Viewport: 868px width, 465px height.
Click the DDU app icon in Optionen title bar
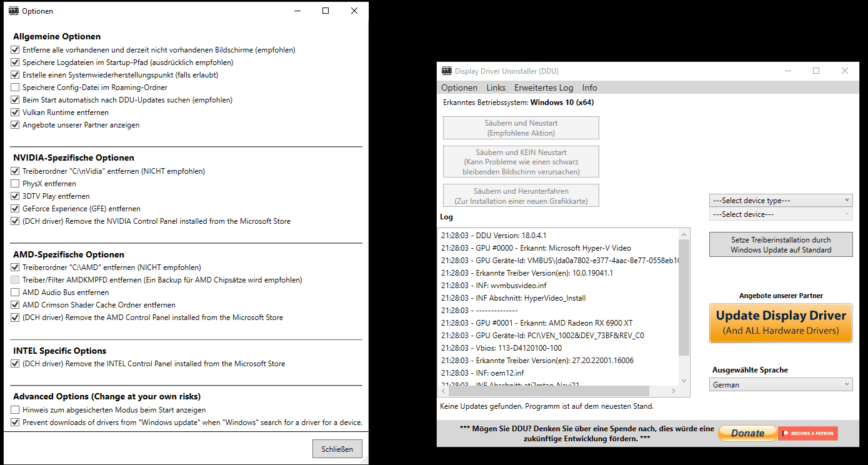coord(13,11)
